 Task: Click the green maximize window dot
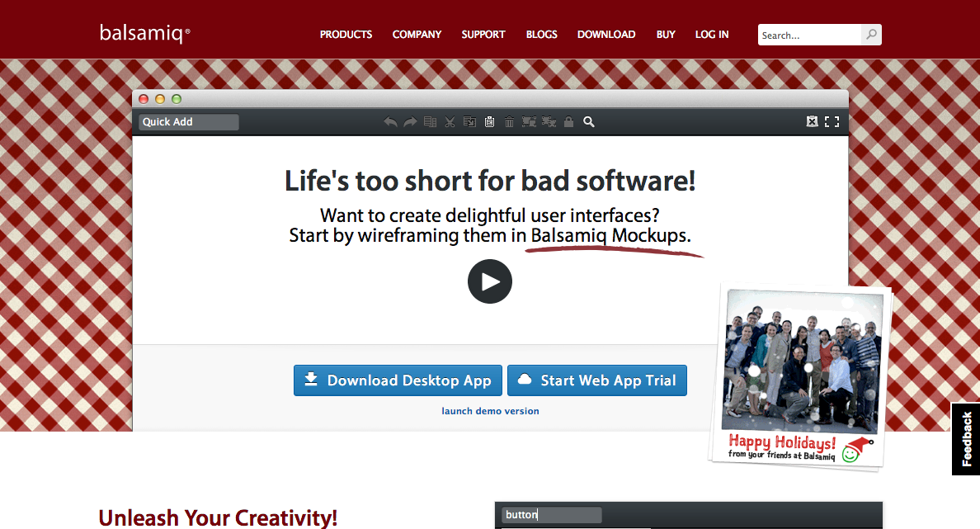pos(177,99)
